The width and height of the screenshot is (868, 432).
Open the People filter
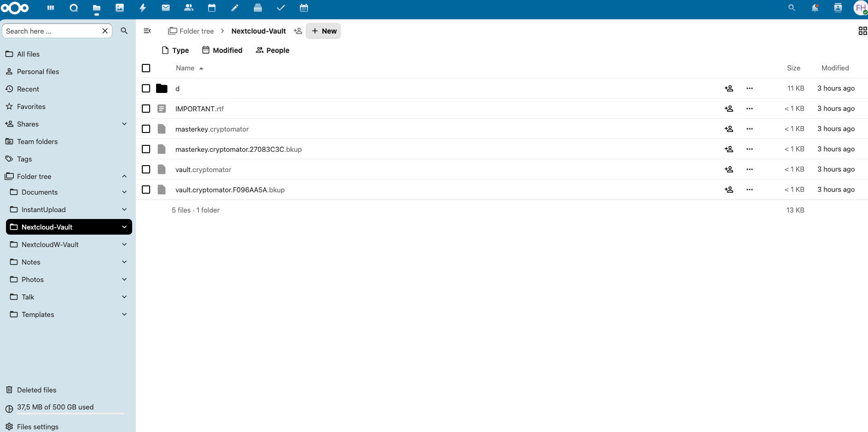pyautogui.click(x=272, y=50)
